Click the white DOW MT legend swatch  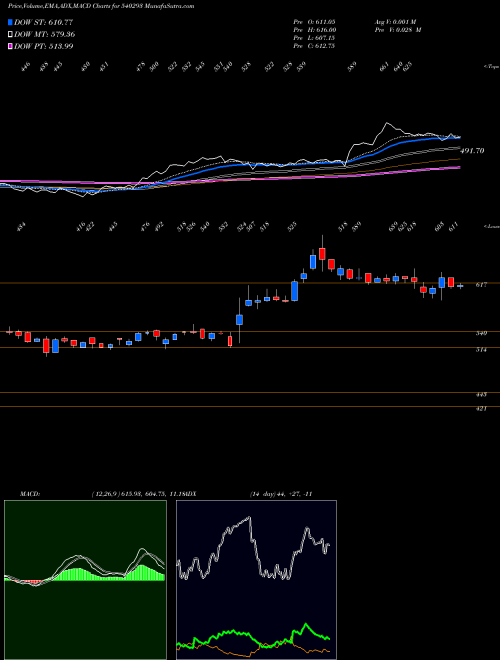pyautogui.click(x=10, y=34)
